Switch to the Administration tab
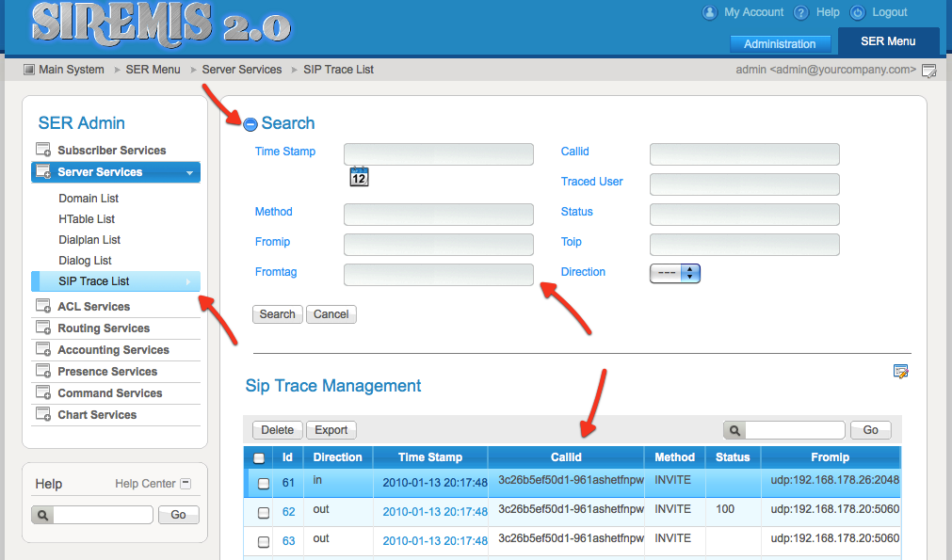The width and height of the screenshot is (952, 560). [x=780, y=44]
